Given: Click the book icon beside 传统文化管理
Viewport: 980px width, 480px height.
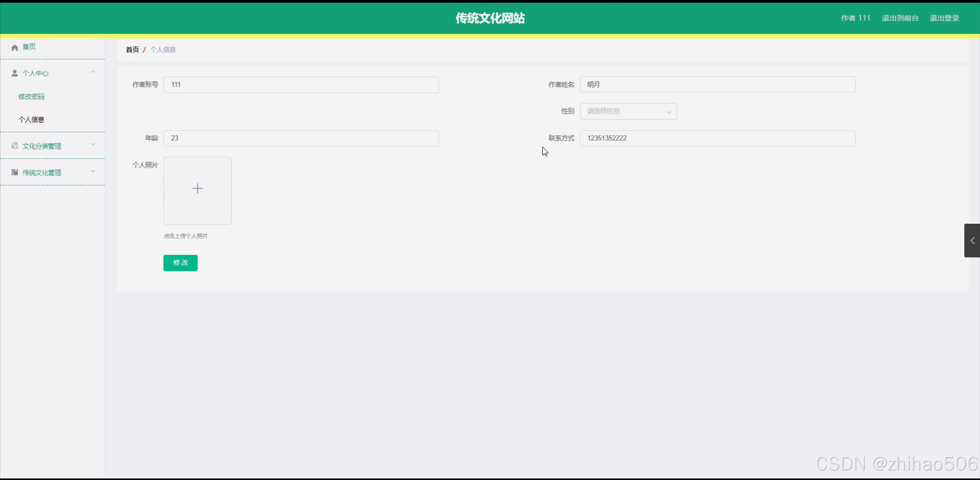Looking at the screenshot, I should click(15, 172).
